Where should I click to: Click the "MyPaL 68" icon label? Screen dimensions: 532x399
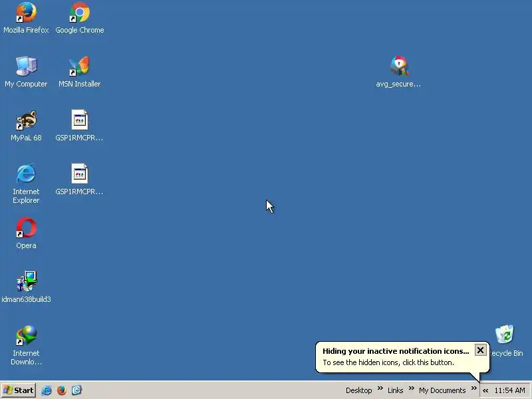click(26, 138)
